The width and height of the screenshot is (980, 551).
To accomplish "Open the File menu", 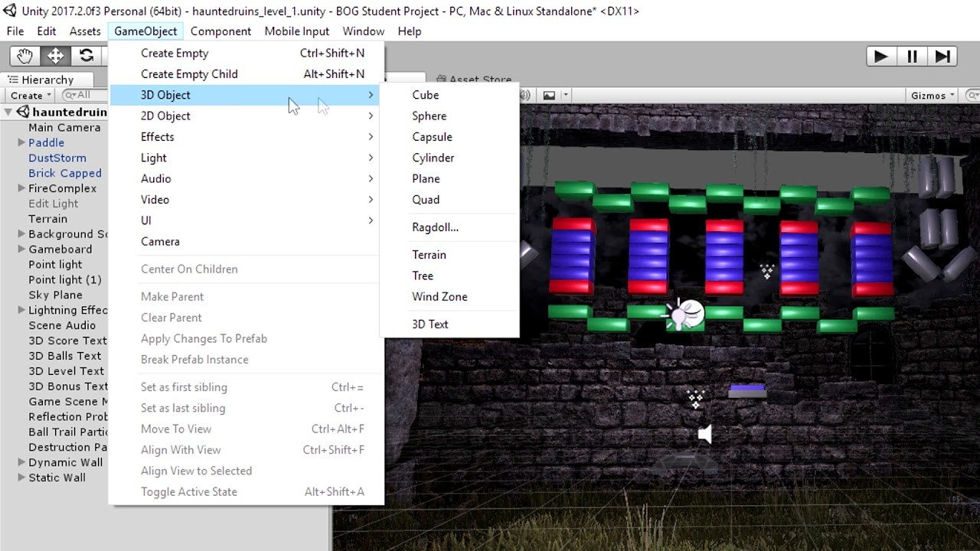I will pos(15,31).
